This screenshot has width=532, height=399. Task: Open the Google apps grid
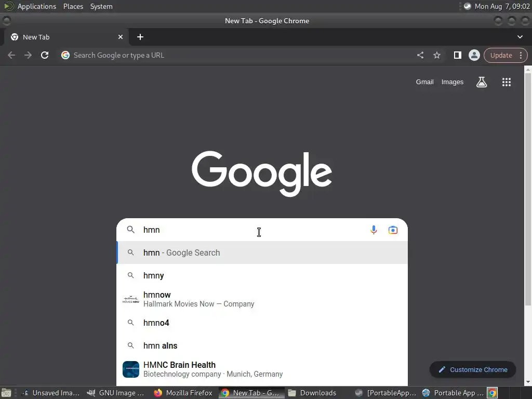506,82
